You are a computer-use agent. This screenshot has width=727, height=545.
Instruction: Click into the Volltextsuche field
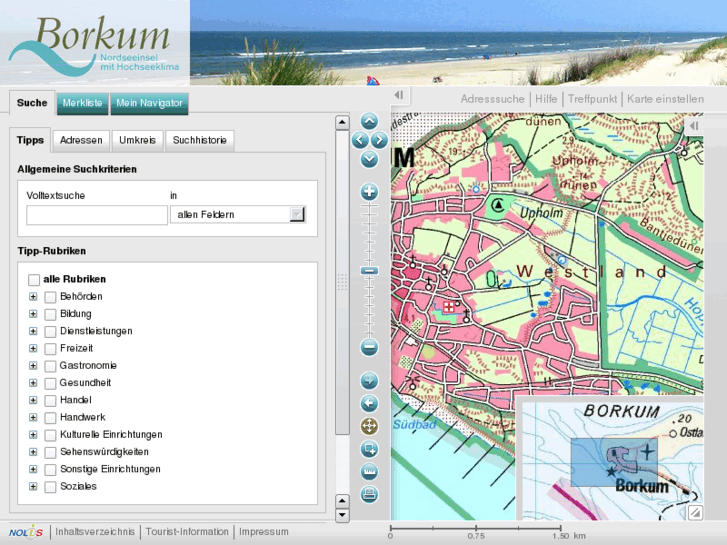pyautogui.click(x=97, y=215)
